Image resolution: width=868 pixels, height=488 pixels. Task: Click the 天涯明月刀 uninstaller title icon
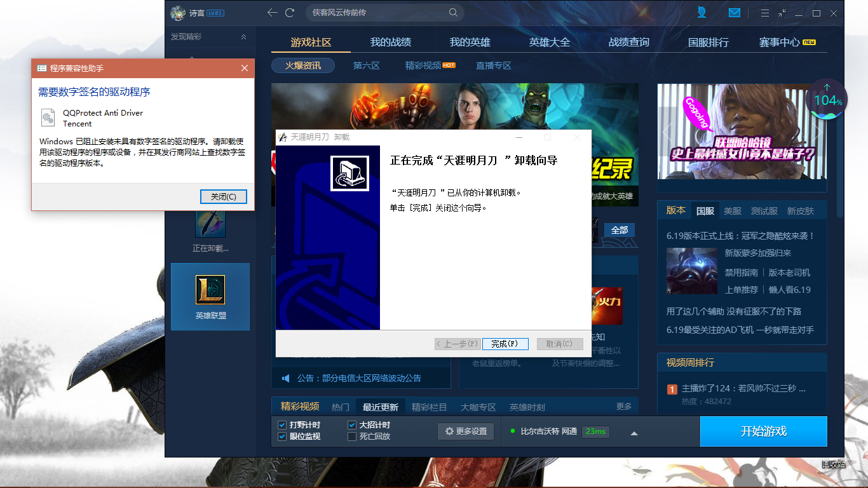click(283, 137)
